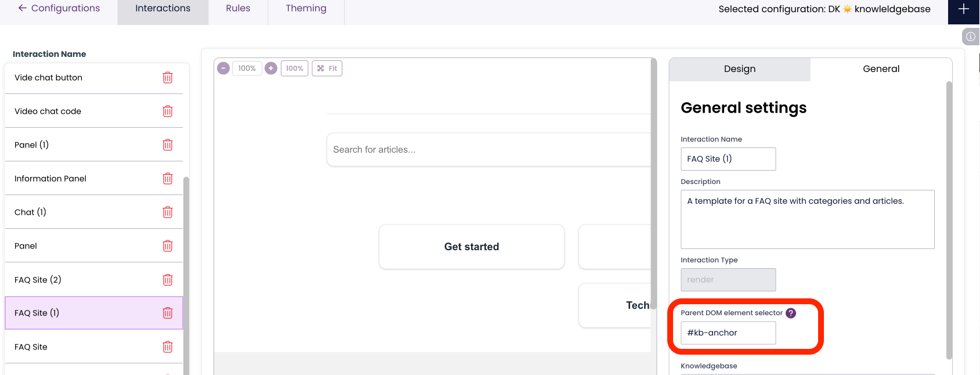The height and width of the screenshot is (375, 980).
Task: Switch to the Rules tab
Action: pyautogui.click(x=238, y=9)
